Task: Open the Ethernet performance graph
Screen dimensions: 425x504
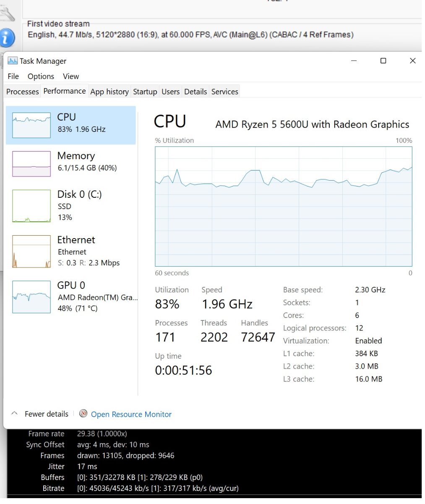Action: coord(31,252)
